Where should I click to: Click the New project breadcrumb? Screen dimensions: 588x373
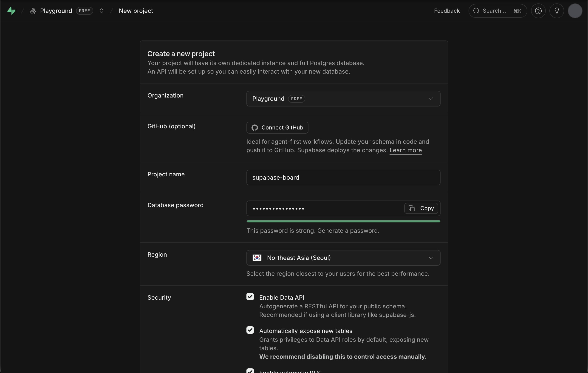click(136, 11)
